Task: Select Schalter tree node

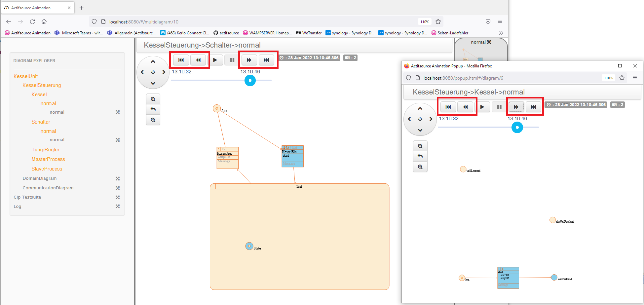Action: (x=41, y=122)
